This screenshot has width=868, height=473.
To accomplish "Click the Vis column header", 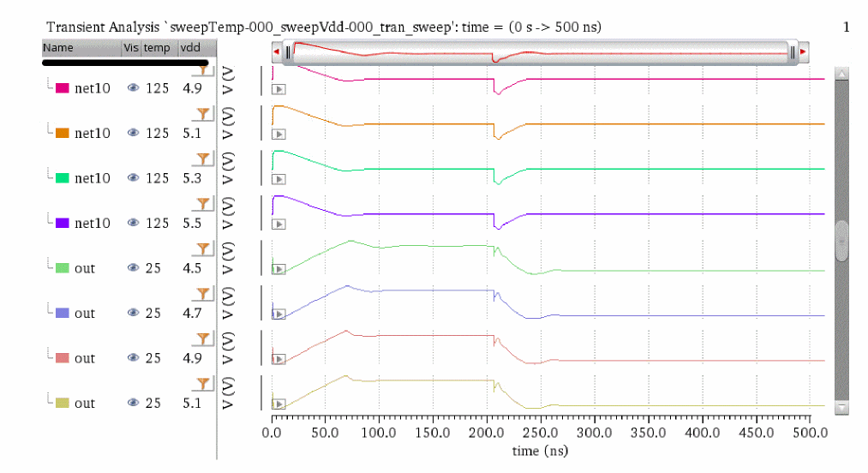I will coord(131,48).
